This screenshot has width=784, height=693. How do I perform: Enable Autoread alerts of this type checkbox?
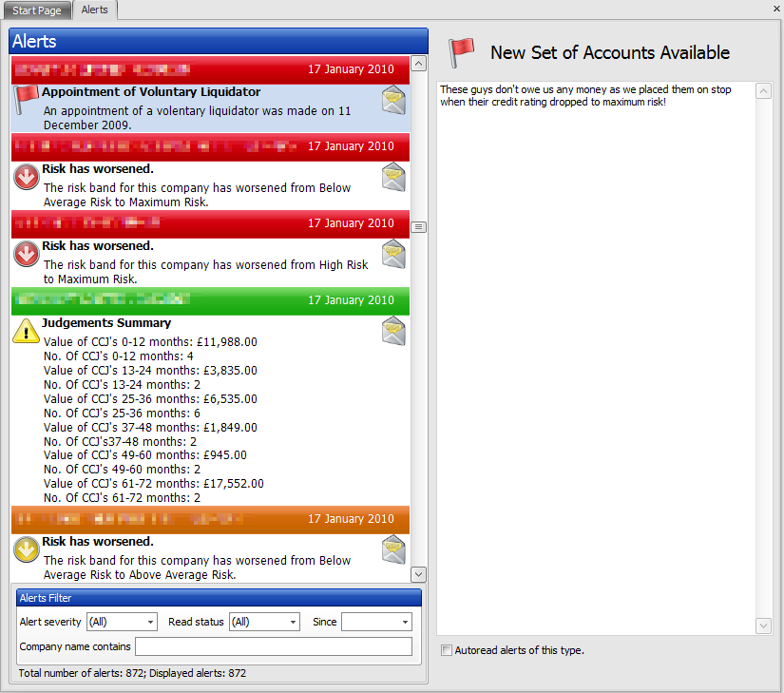pos(447,651)
